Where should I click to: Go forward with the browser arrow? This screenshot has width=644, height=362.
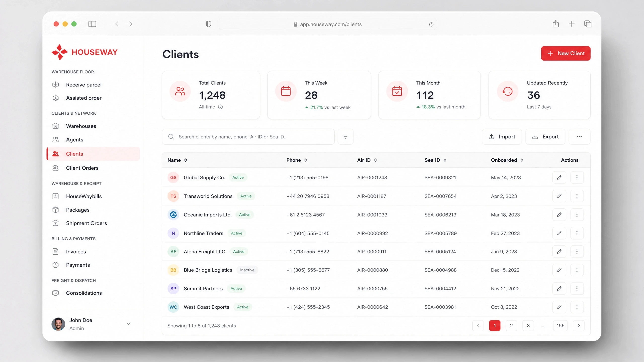(131, 24)
